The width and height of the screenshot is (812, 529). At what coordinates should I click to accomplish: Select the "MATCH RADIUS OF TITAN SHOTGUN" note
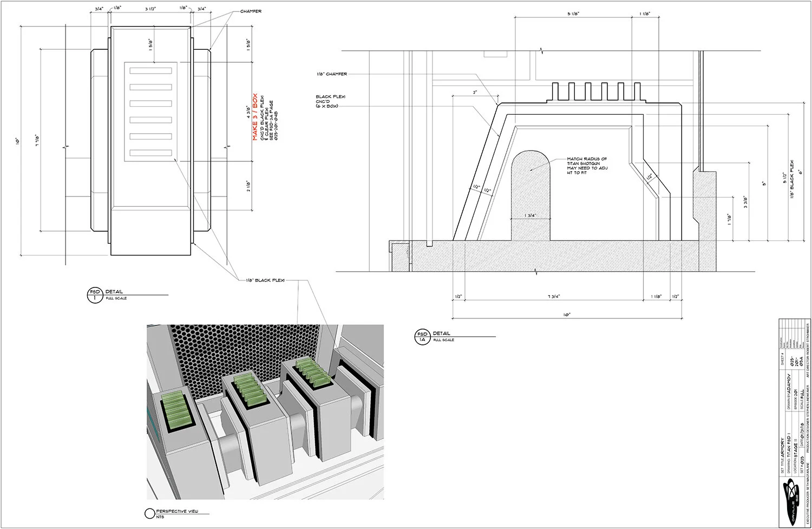coord(587,161)
